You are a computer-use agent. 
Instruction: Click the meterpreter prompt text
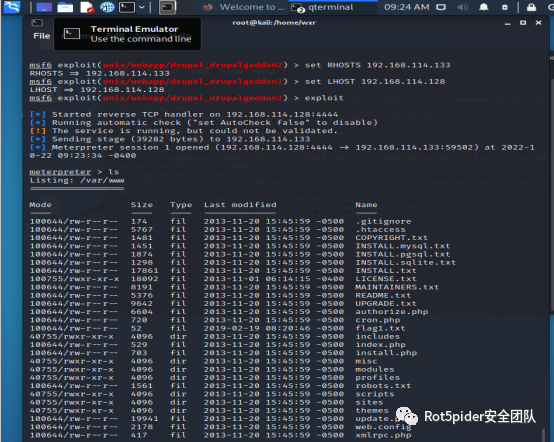click(x=60, y=172)
